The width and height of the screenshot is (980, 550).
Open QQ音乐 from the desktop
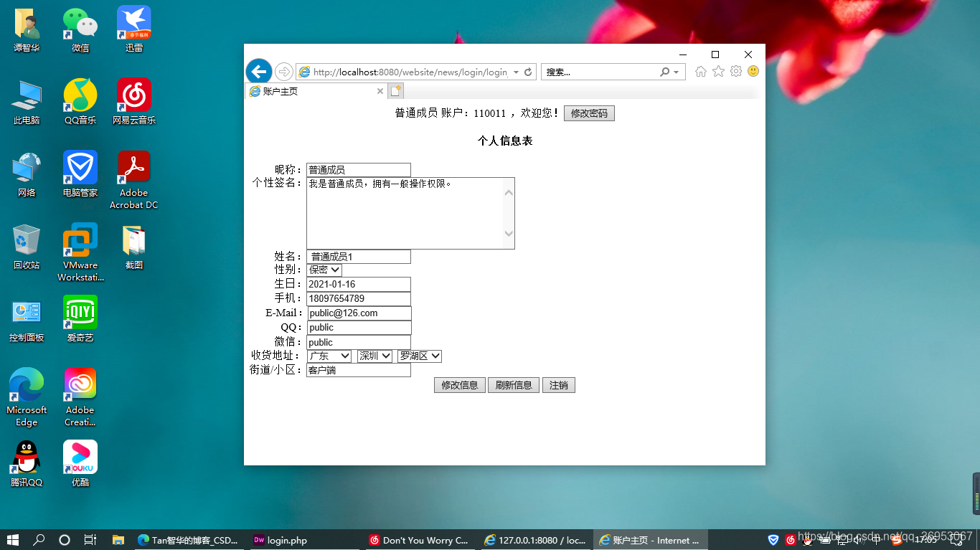tap(79, 93)
